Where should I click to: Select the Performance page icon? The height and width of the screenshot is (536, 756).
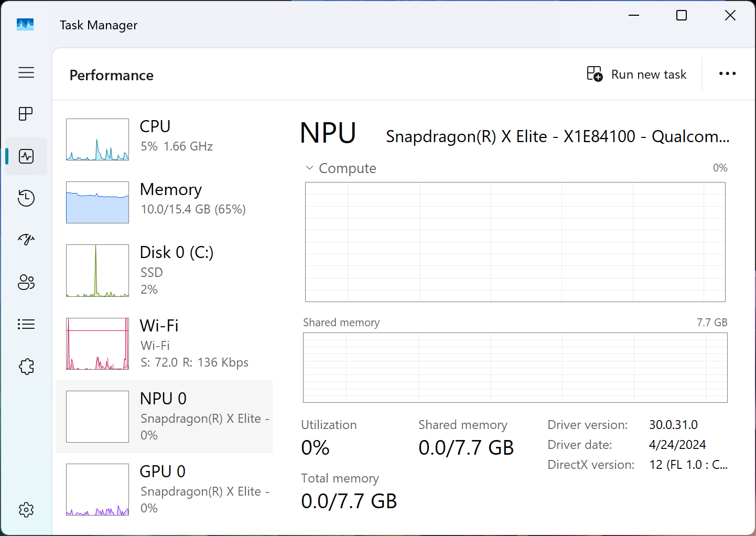26,156
